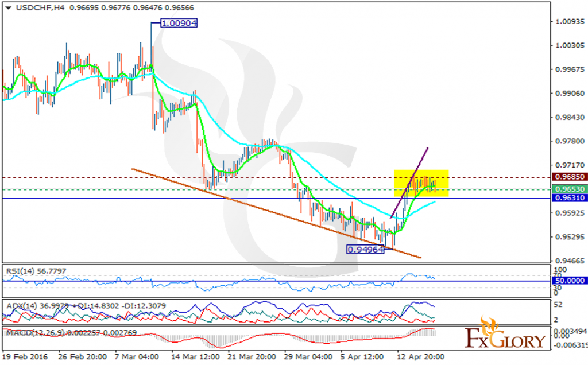
Task: Click the 21 Mar 20:00 date label
Action: (x=252, y=357)
